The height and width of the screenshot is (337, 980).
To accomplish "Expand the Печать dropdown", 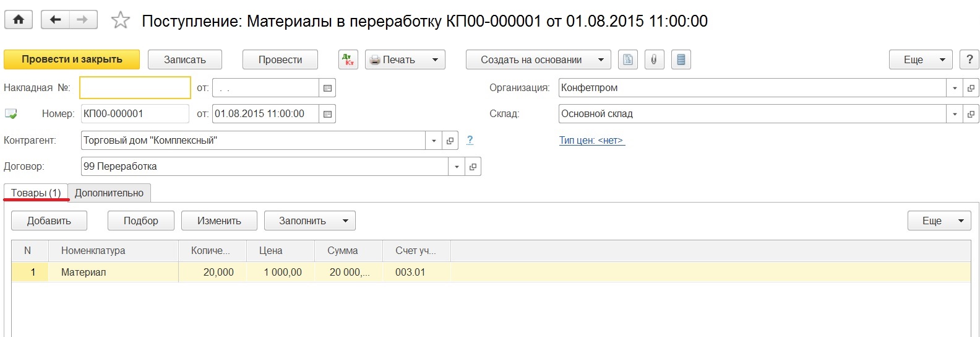I will (x=435, y=59).
